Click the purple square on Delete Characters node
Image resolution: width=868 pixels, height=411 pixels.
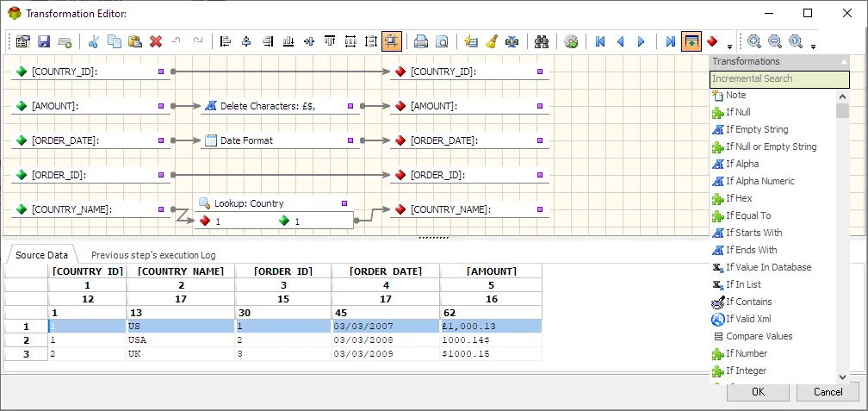pyautogui.click(x=350, y=106)
